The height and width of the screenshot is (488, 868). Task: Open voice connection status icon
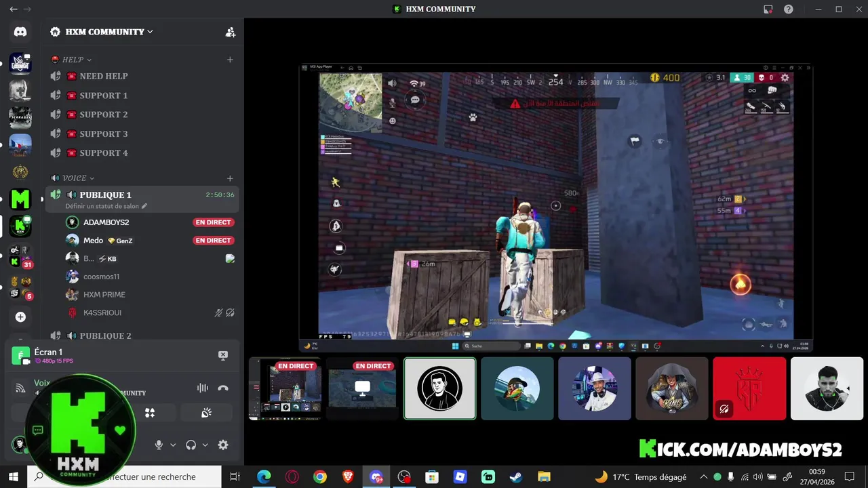click(x=20, y=388)
